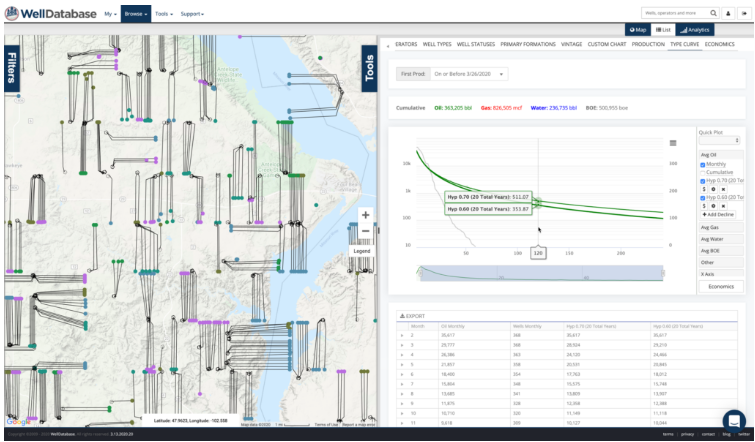The image size is (755, 442).
Task: Expand table row for month 8
Action: 402,394
